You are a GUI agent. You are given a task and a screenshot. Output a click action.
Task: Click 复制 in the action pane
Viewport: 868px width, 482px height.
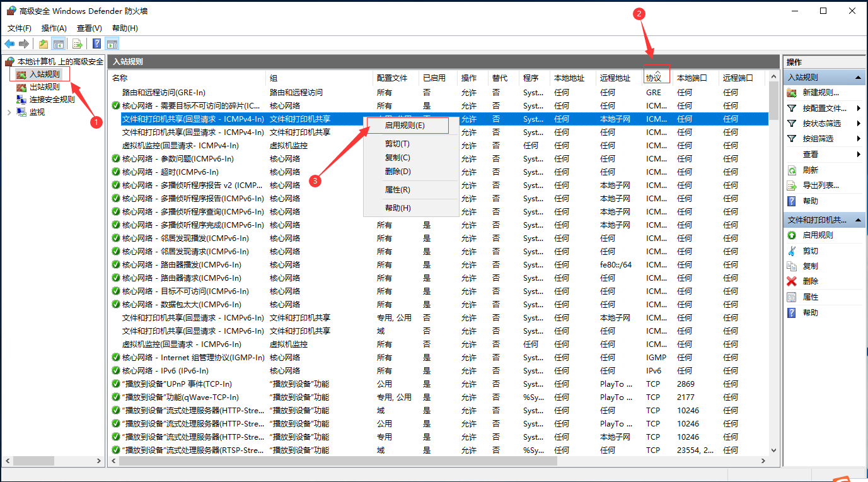[x=810, y=266]
